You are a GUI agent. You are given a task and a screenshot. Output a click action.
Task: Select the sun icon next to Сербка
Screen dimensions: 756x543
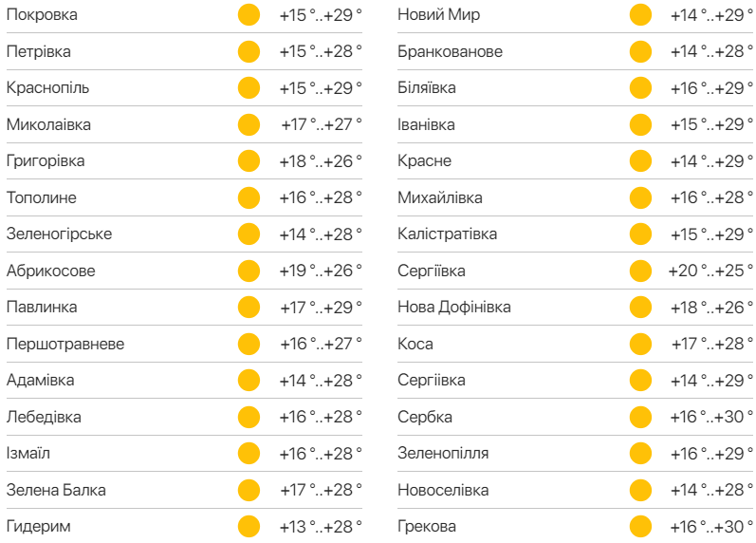(x=641, y=417)
